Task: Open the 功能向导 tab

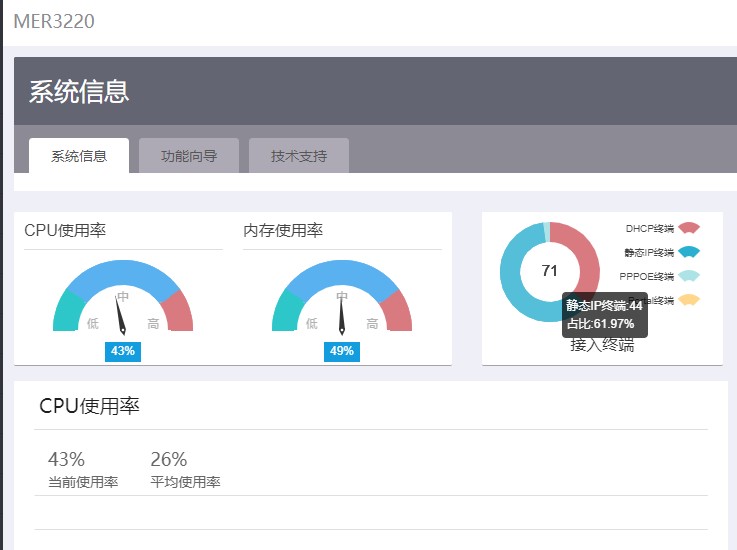Action: pyautogui.click(x=189, y=156)
